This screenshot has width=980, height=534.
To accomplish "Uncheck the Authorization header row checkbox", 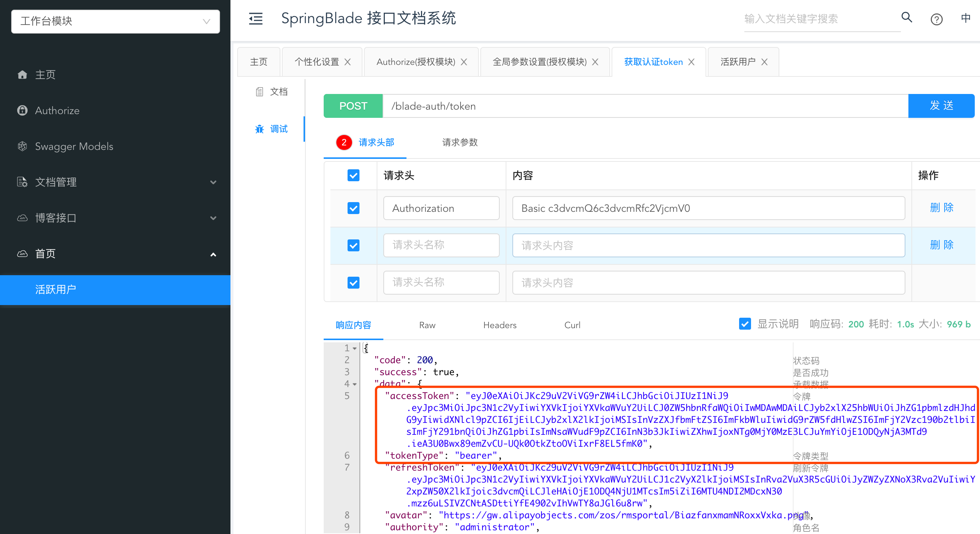I will click(x=354, y=208).
